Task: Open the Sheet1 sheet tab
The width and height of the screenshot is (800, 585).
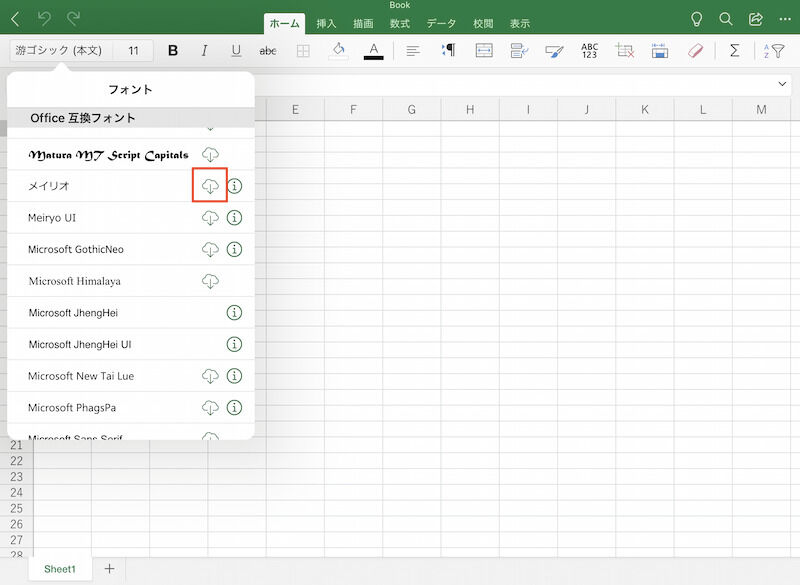Action: point(60,569)
